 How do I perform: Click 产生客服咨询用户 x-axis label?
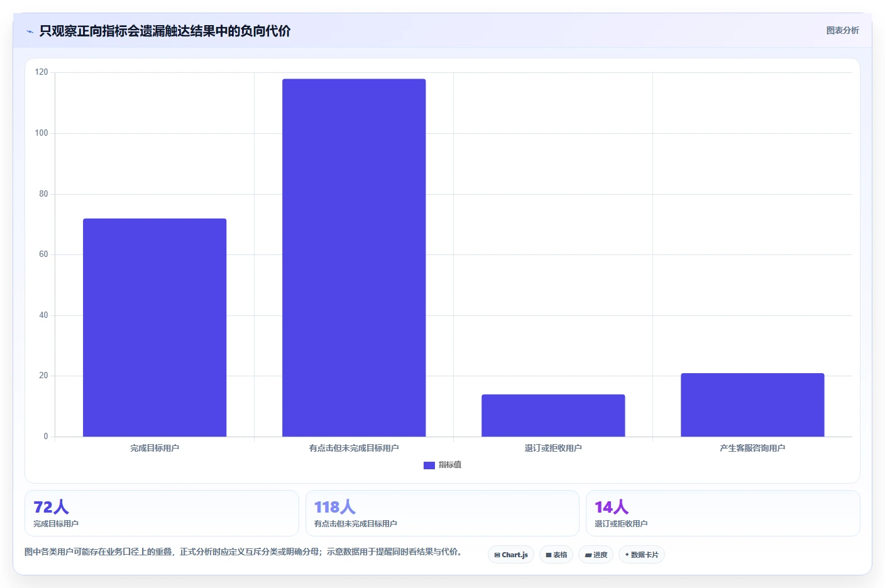tap(752, 448)
